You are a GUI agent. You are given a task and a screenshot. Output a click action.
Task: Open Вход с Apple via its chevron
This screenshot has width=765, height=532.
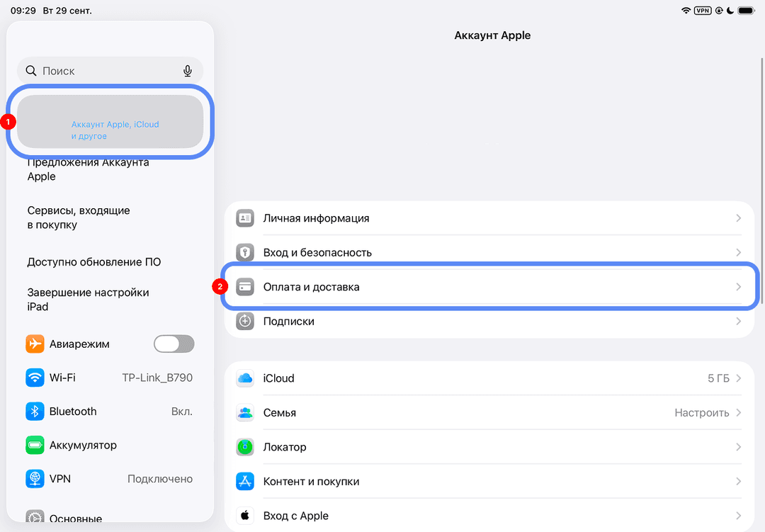pos(738,516)
